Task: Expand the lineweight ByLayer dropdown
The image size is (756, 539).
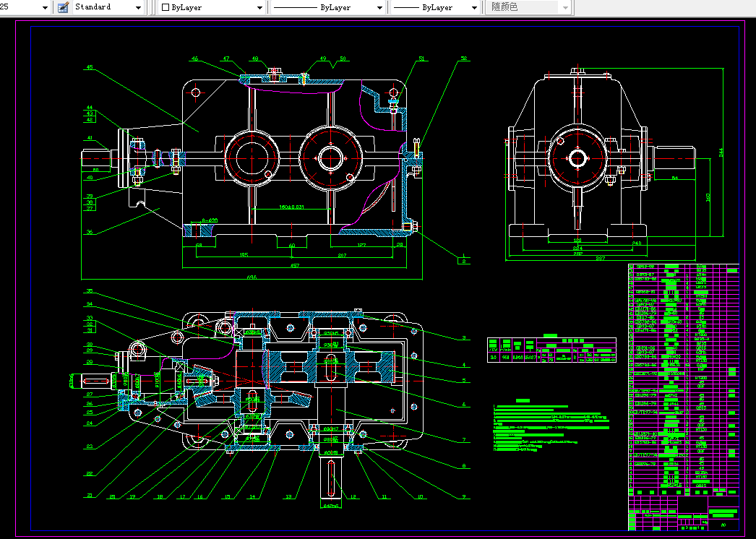Action: click(x=435, y=8)
